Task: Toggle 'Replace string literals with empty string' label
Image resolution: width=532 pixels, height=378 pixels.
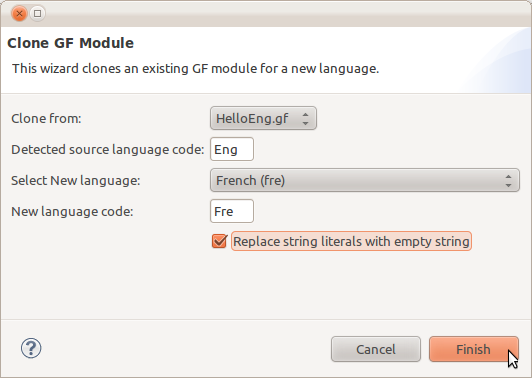Action: tap(351, 242)
